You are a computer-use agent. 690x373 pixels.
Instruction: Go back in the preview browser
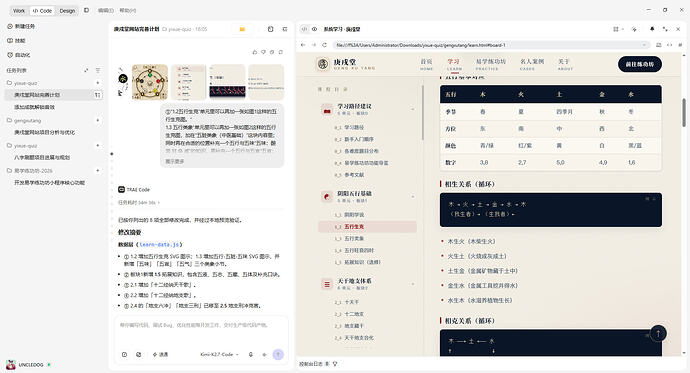click(x=303, y=45)
